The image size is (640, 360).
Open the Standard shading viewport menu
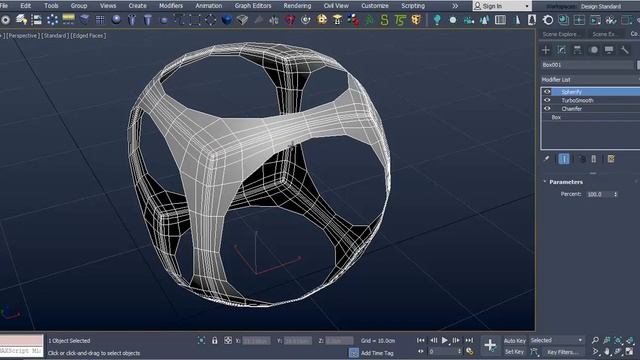55,36
